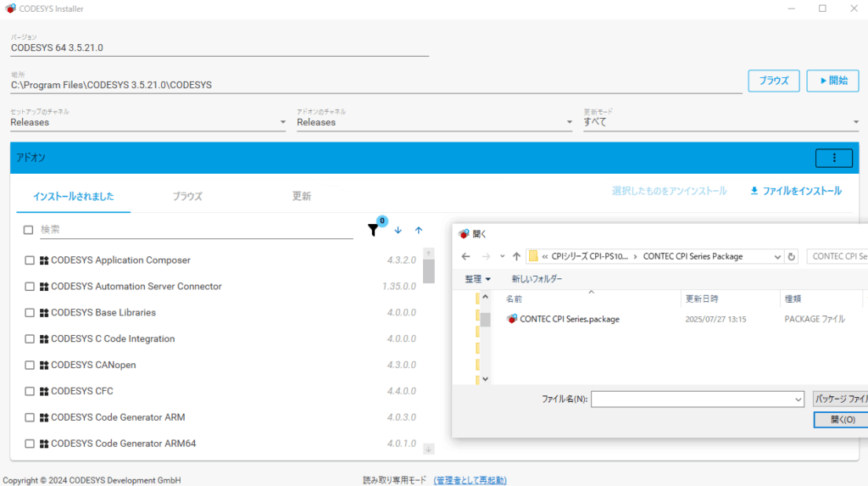
Task: Click the CODESYS C Code Integration package icon
Action: (x=44, y=339)
